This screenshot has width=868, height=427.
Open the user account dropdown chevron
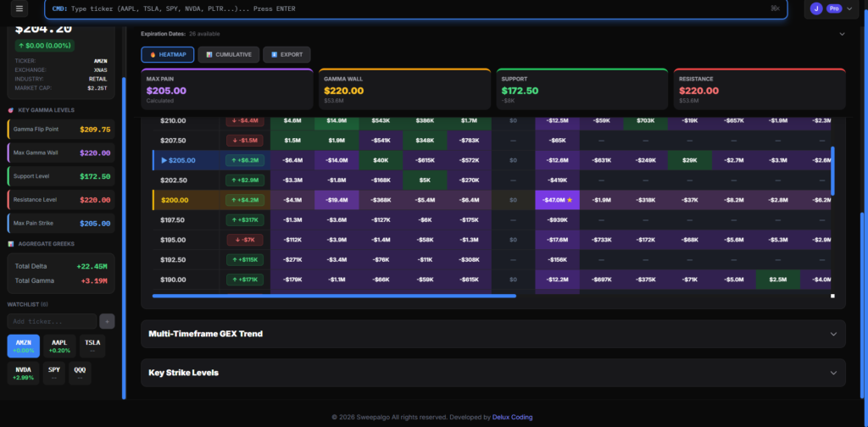coord(849,8)
